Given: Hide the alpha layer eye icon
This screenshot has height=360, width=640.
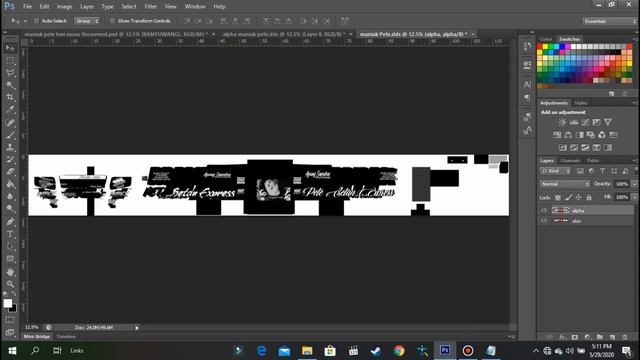Looking at the screenshot, I should [544, 211].
